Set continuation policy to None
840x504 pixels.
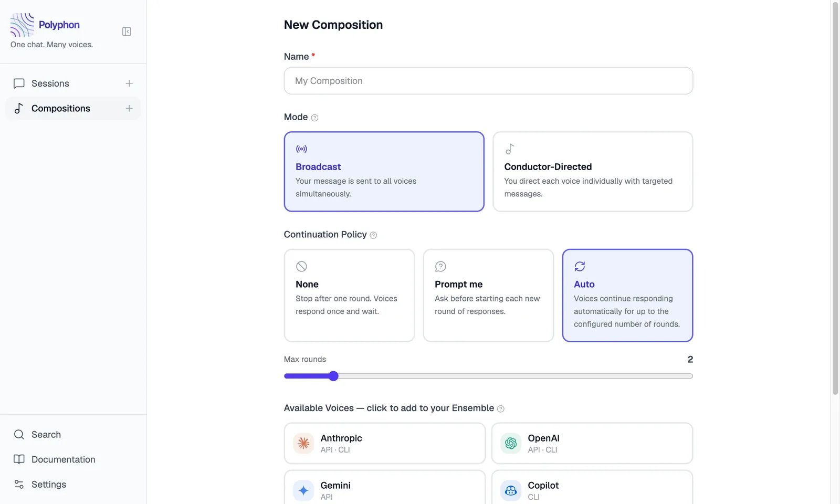point(349,295)
